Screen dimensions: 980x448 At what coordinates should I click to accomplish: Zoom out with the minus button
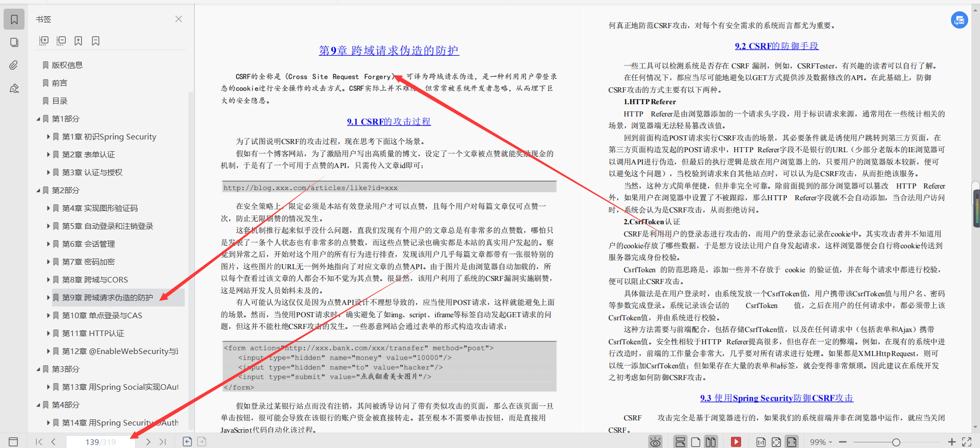pyautogui.click(x=843, y=442)
